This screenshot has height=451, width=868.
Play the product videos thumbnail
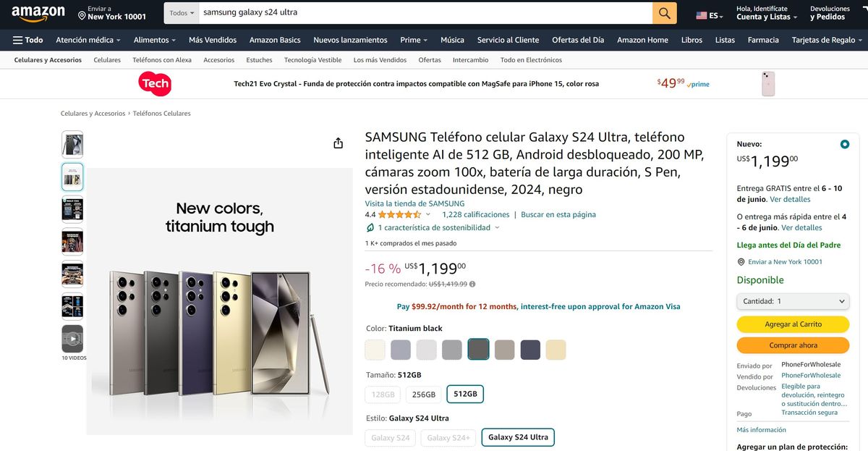pos(72,338)
